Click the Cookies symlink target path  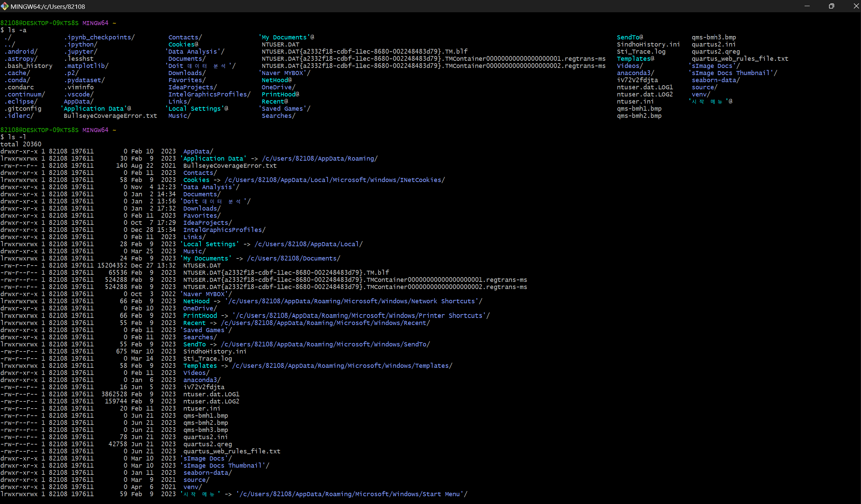(x=334, y=180)
